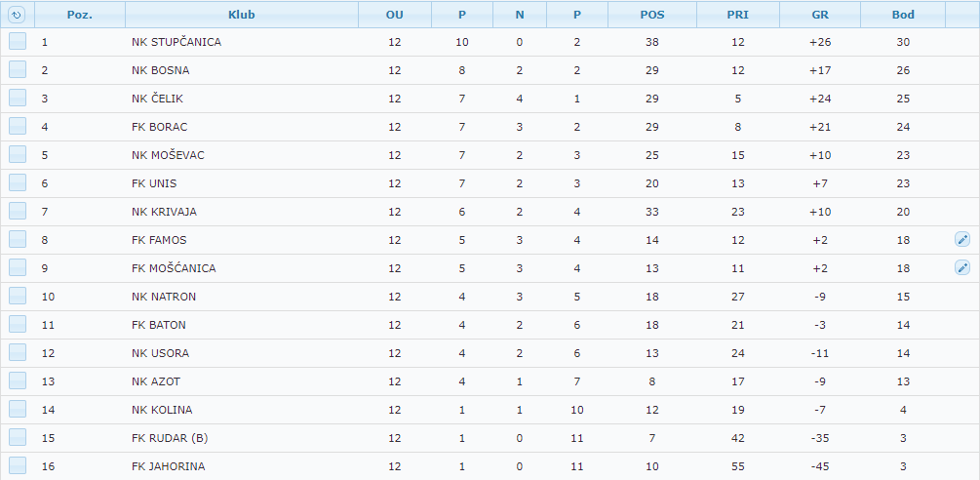Image resolution: width=980 pixels, height=480 pixels.
Task: Toggle the checkbox for FK BORAC
Action: (18, 126)
